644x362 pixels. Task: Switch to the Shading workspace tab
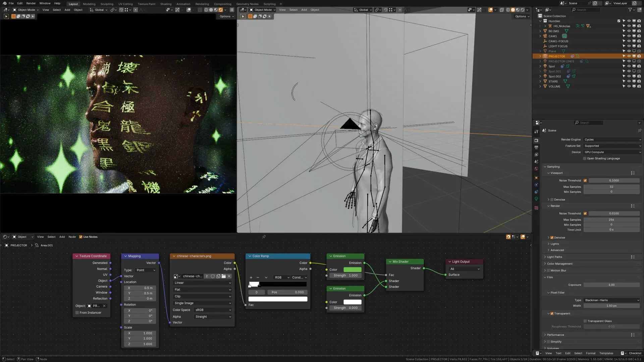tap(166, 4)
